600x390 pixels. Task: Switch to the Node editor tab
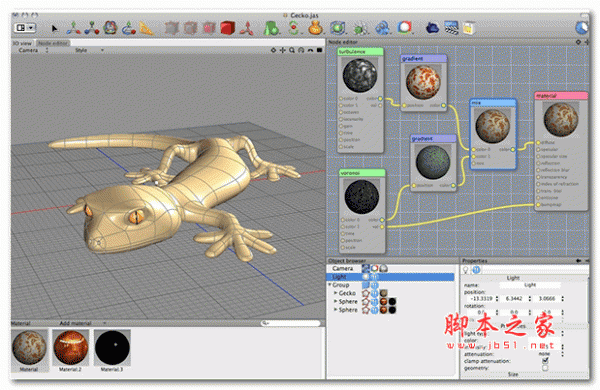53,43
